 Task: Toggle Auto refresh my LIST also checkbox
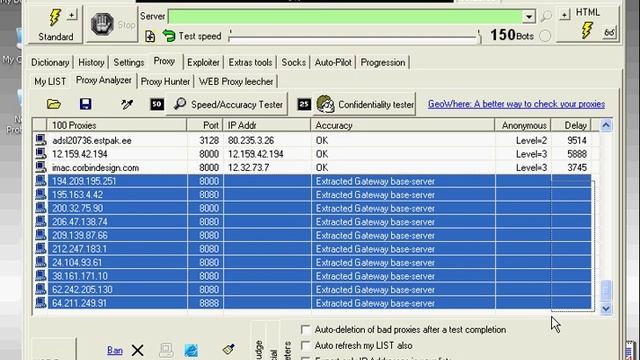305,346
